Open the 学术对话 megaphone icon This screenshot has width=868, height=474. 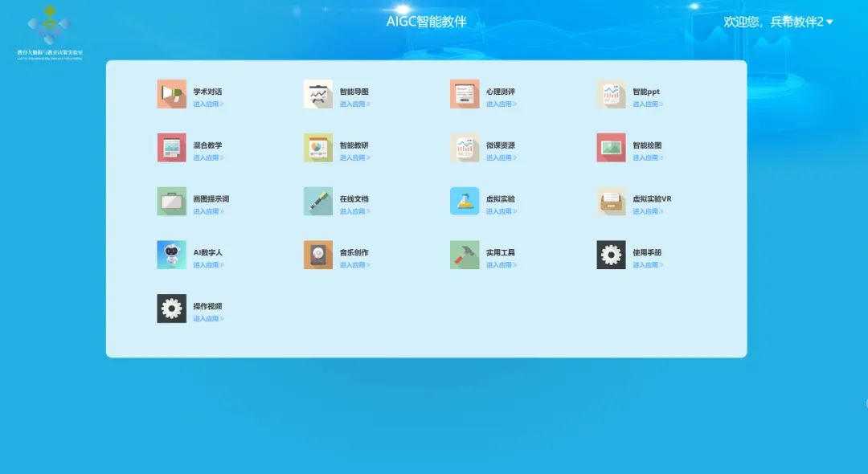click(x=171, y=94)
